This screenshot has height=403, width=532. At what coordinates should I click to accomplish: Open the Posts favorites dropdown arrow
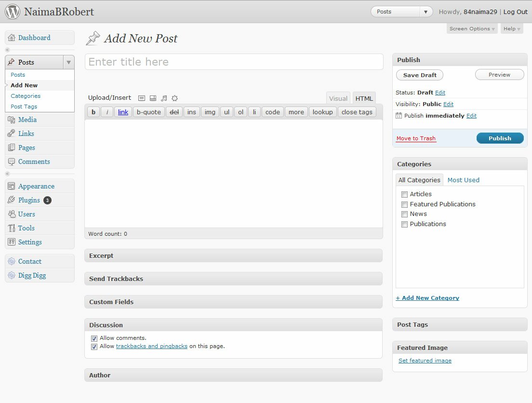426,12
